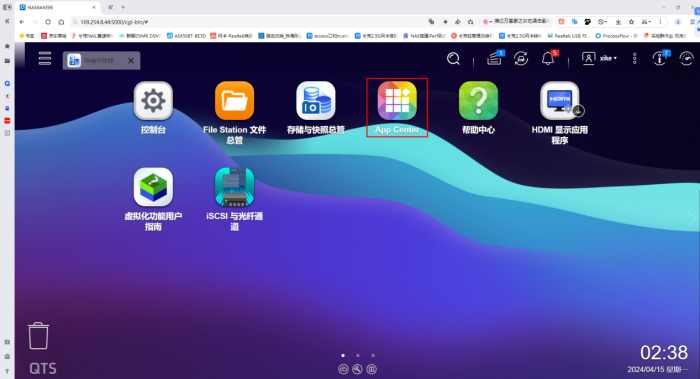Open the desktop recycle bin
The height and width of the screenshot is (379, 700).
click(x=38, y=336)
